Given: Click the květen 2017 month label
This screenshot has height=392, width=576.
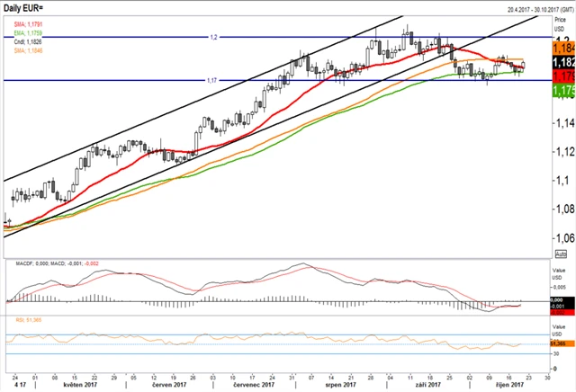Looking at the screenshot, I should 80,385.
